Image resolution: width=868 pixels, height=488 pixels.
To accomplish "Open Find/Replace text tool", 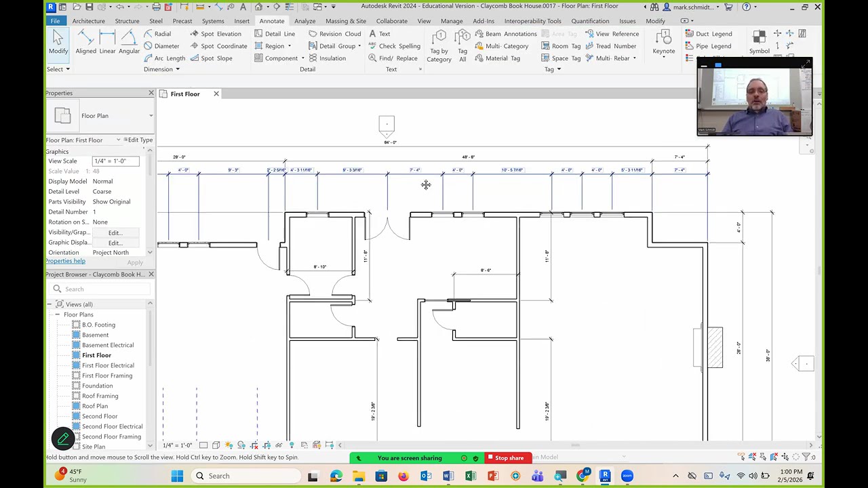I will coord(393,58).
